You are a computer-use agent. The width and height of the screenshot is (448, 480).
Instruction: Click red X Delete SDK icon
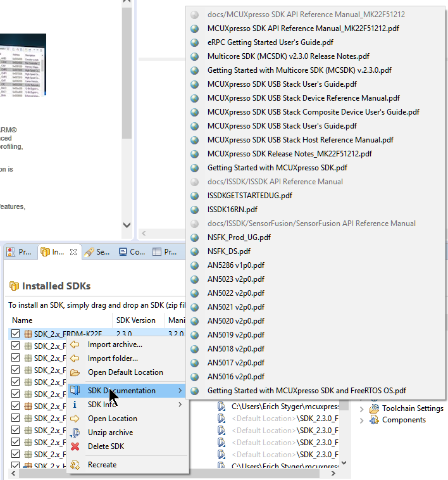(75, 446)
